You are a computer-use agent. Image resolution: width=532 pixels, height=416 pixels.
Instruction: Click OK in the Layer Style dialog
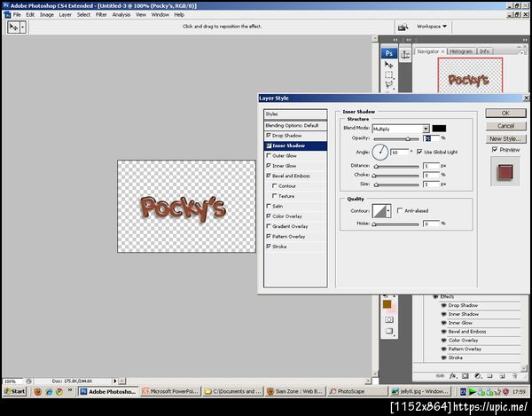(505, 113)
